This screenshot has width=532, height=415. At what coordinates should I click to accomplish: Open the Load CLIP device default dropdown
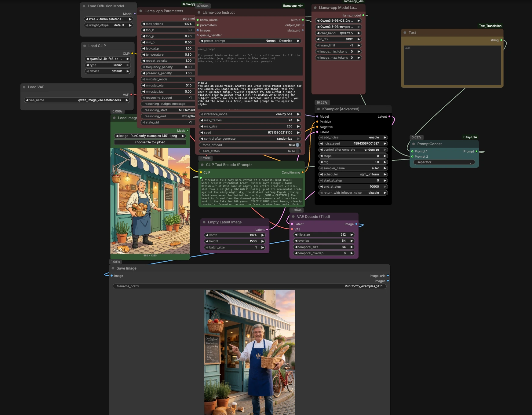tap(108, 71)
